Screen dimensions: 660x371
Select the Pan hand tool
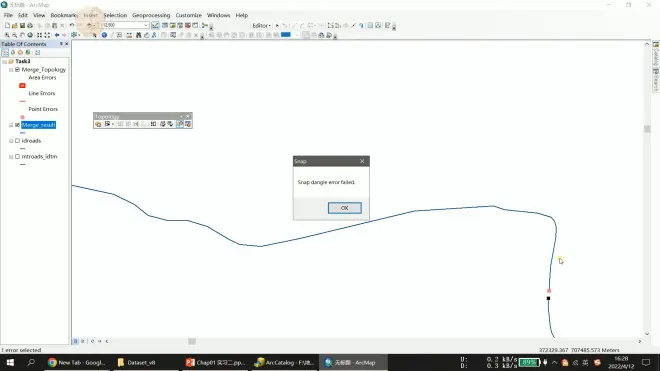pos(22,35)
